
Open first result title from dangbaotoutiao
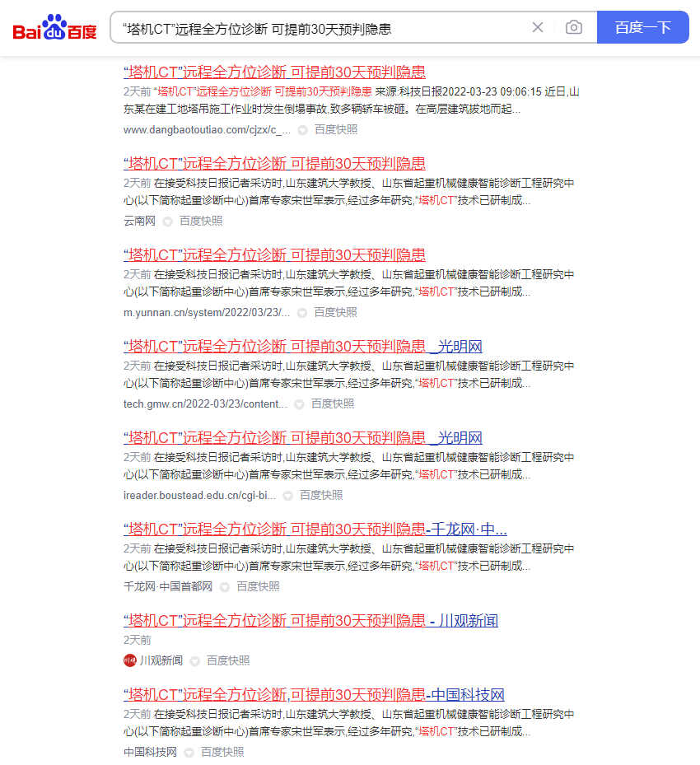274,72
